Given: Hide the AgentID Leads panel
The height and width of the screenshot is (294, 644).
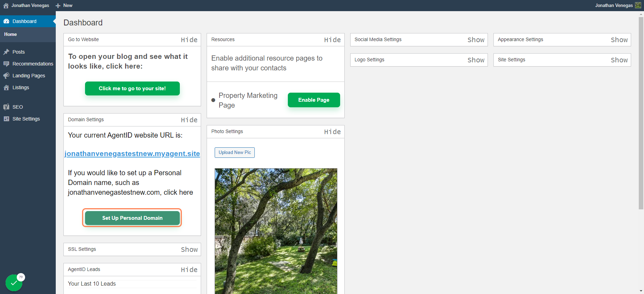Looking at the screenshot, I should coord(189,270).
